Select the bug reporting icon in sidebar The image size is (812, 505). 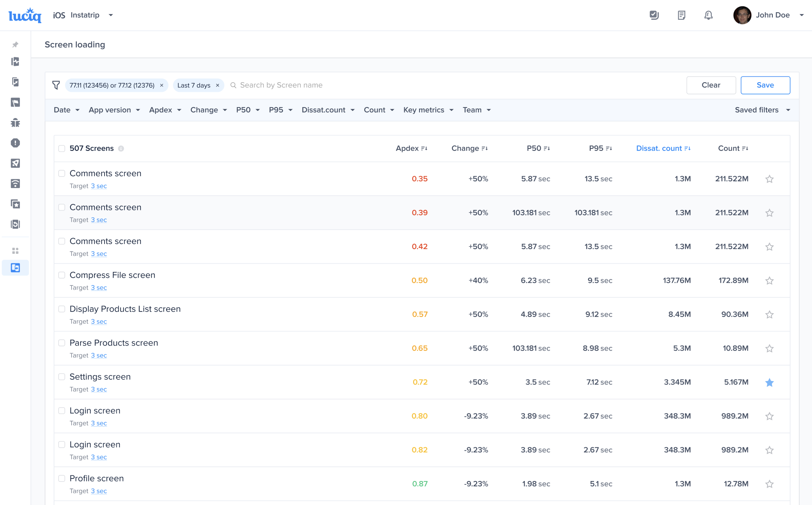click(15, 123)
